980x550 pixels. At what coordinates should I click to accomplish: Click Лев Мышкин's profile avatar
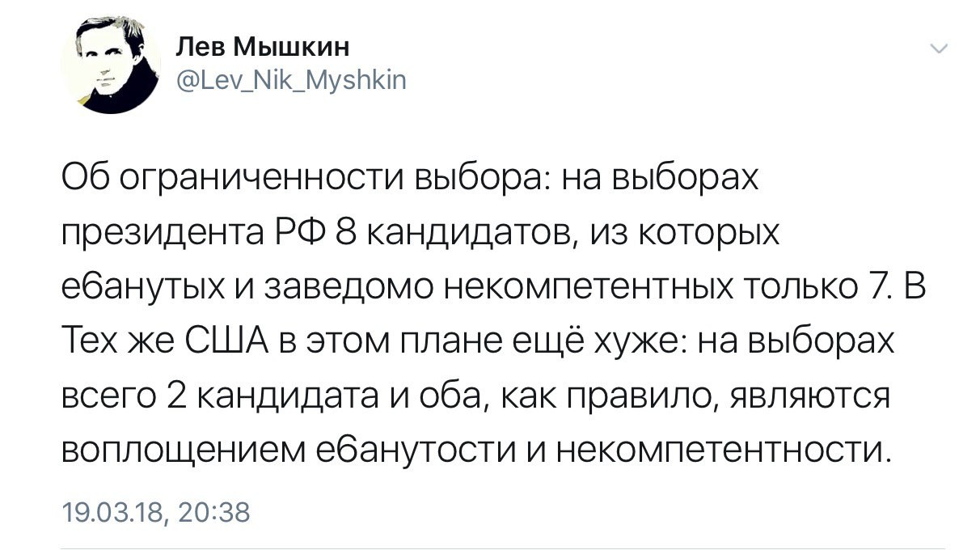coord(111,64)
